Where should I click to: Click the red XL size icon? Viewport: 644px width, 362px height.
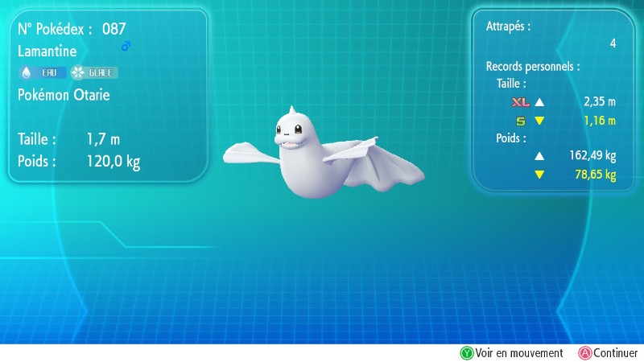(x=521, y=103)
